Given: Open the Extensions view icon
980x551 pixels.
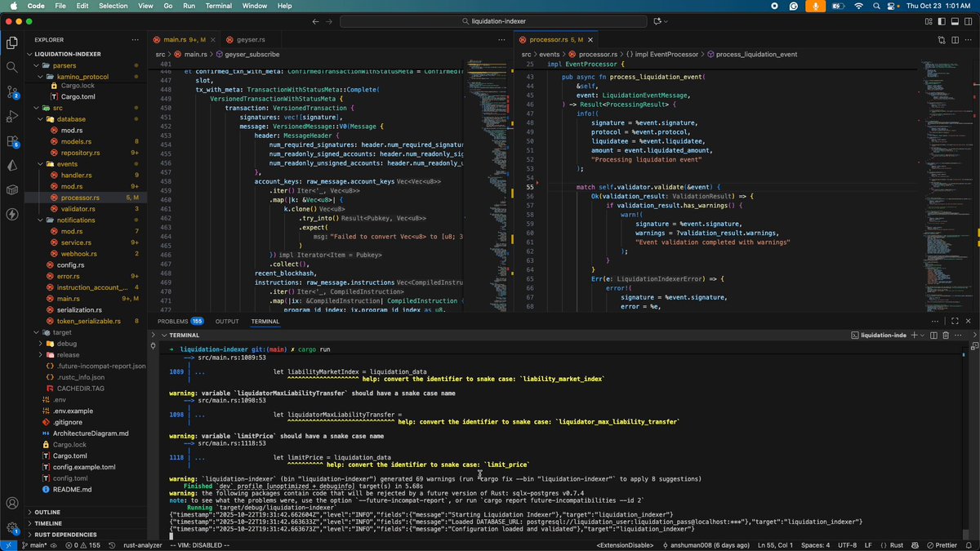Looking at the screenshot, I should tap(11, 141).
